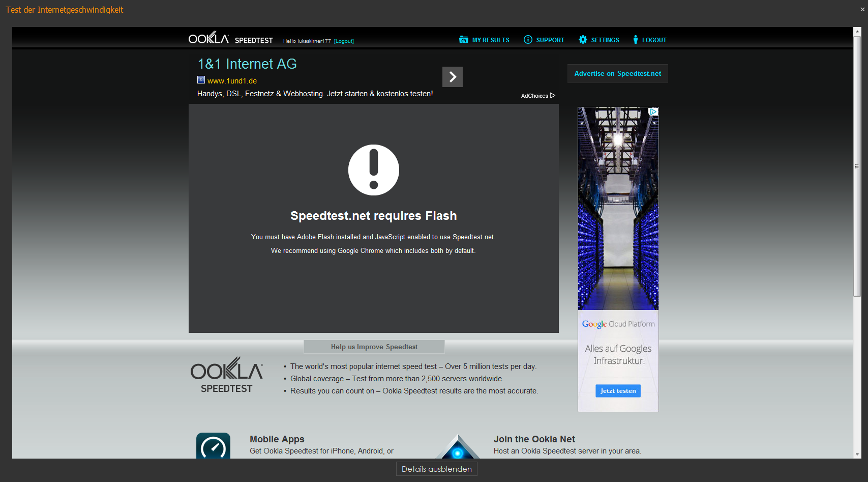Open My Results camera icon
The width and height of the screenshot is (868, 482).
464,40
